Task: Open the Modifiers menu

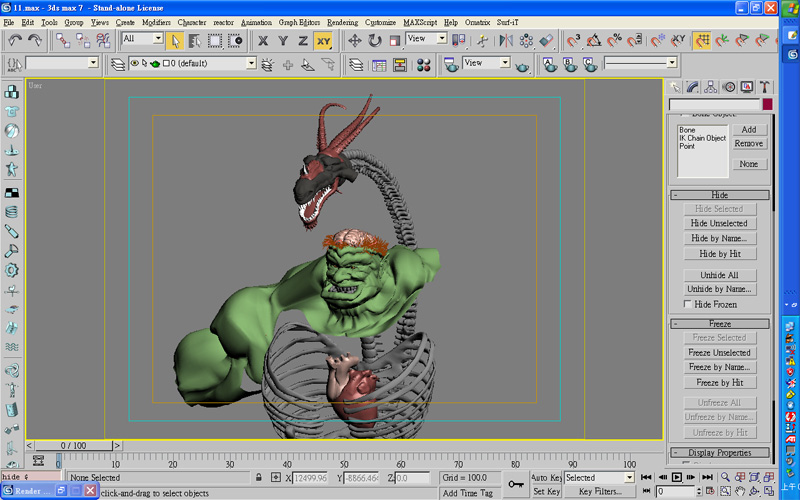Action: point(156,22)
